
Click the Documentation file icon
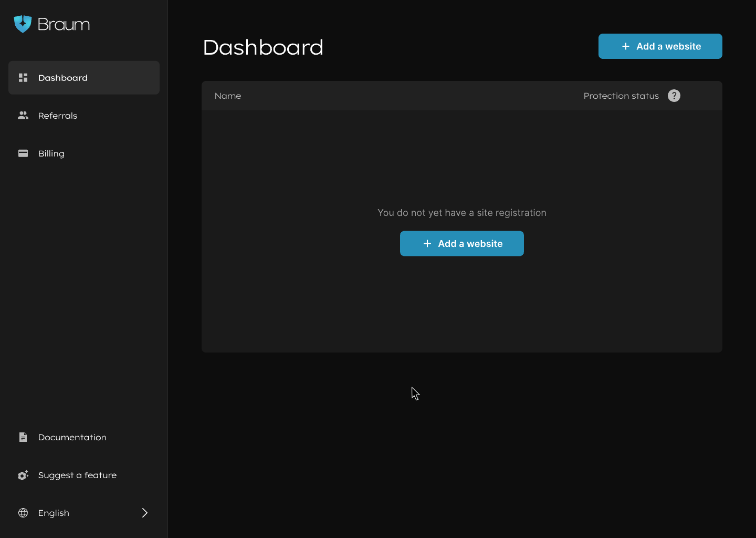[23, 437]
